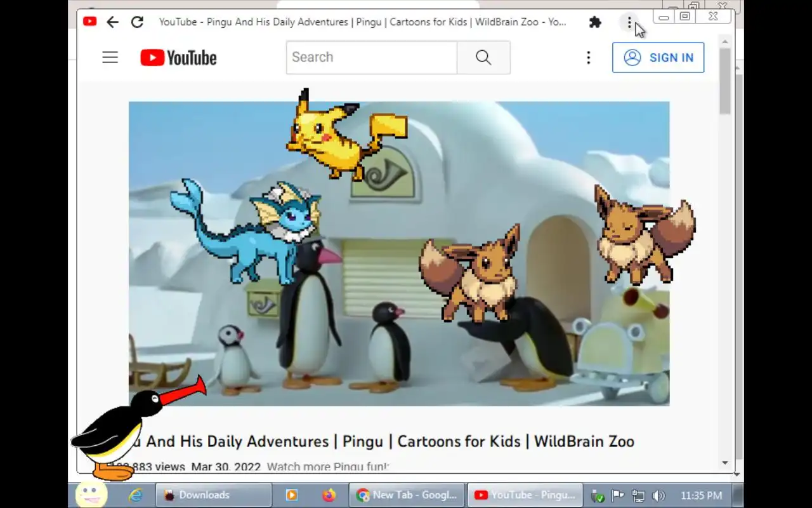Select the video title text about Pingu
The height and width of the screenshot is (508, 812).
[x=381, y=441]
